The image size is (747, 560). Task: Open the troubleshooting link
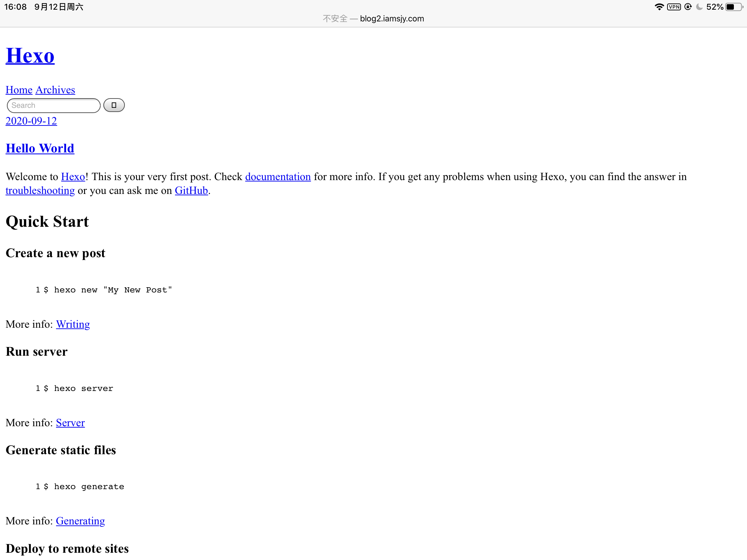pos(40,190)
